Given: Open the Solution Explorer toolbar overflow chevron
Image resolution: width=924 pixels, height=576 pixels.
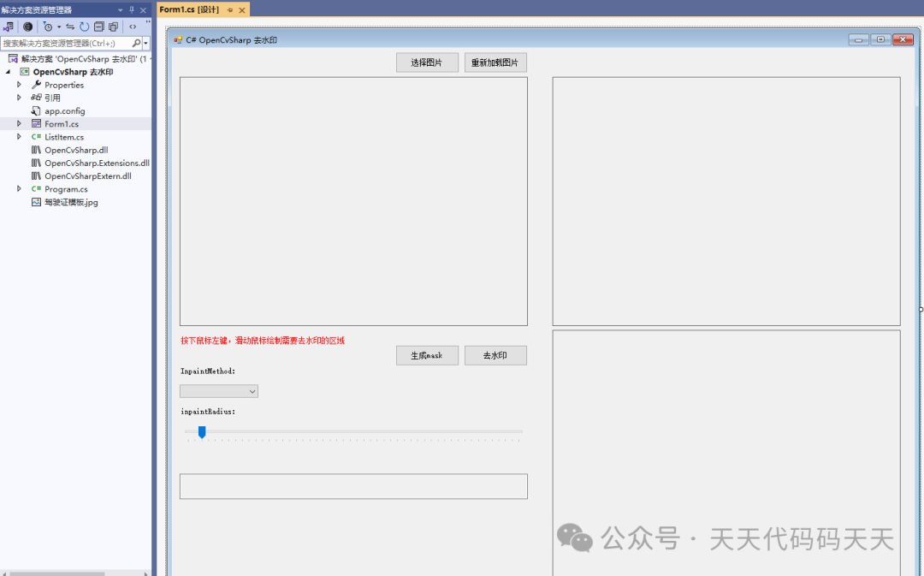Looking at the screenshot, I should pos(147,24).
